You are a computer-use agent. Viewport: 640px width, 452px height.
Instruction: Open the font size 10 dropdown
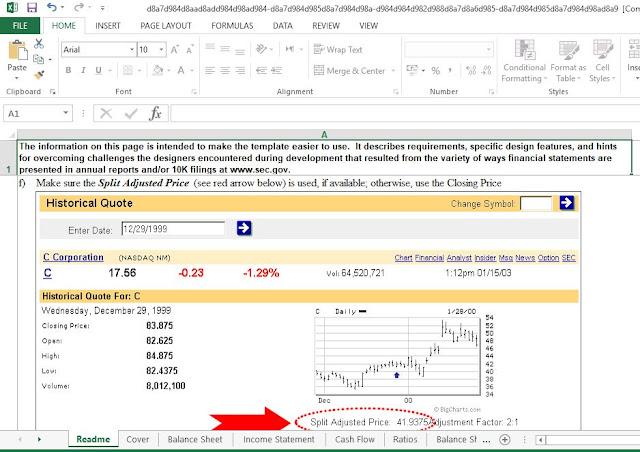pyautogui.click(x=162, y=49)
